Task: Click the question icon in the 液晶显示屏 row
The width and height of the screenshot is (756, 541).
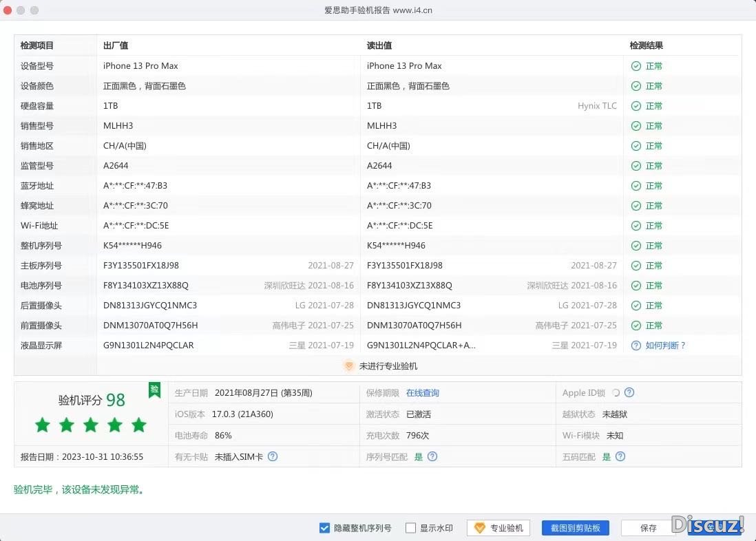Action: tap(636, 346)
